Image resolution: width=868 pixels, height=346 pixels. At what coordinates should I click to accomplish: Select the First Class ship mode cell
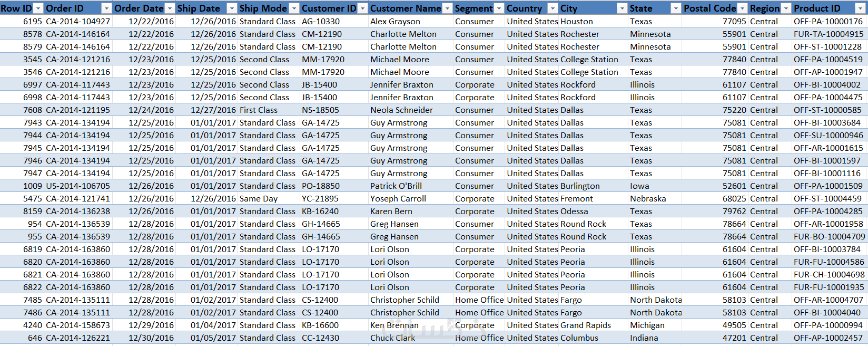pos(259,110)
